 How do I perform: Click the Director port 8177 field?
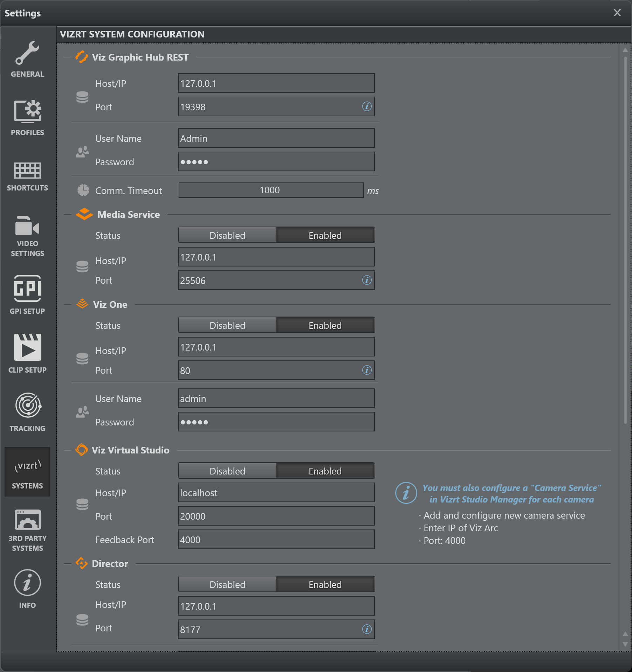[276, 629]
